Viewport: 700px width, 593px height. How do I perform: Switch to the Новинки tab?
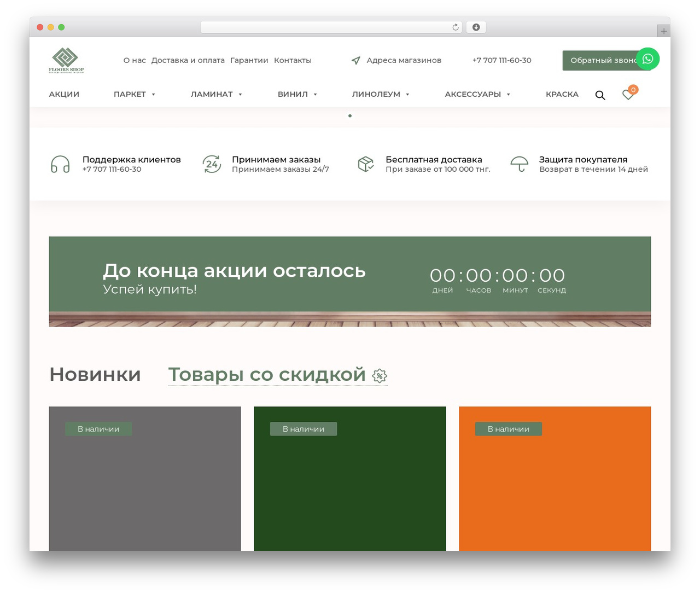click(95, 374)
